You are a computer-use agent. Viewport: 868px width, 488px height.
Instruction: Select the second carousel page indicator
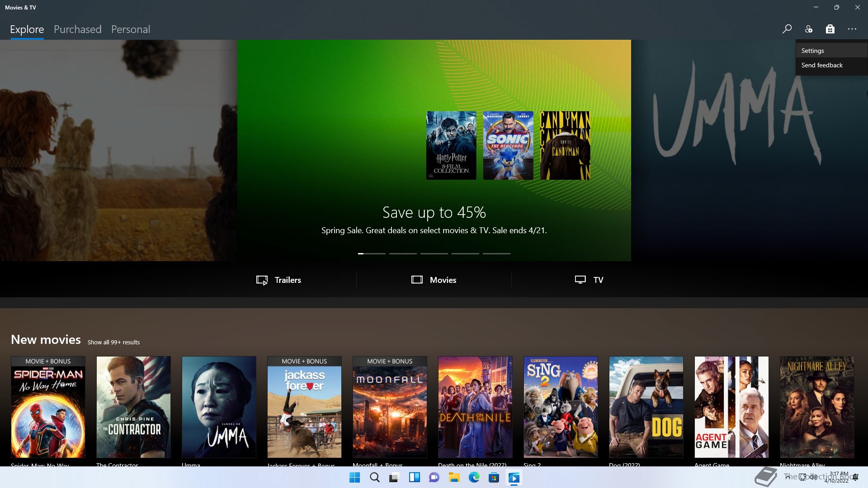pyautogui.click(x=403, y=253)
